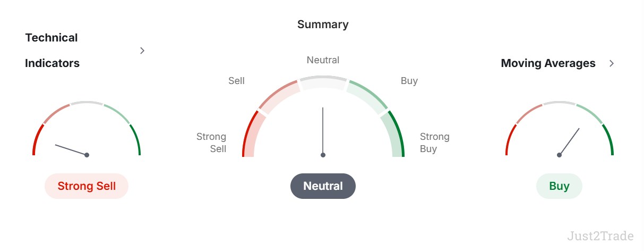Expand the Technical Indicators chevron arrow

142,51
